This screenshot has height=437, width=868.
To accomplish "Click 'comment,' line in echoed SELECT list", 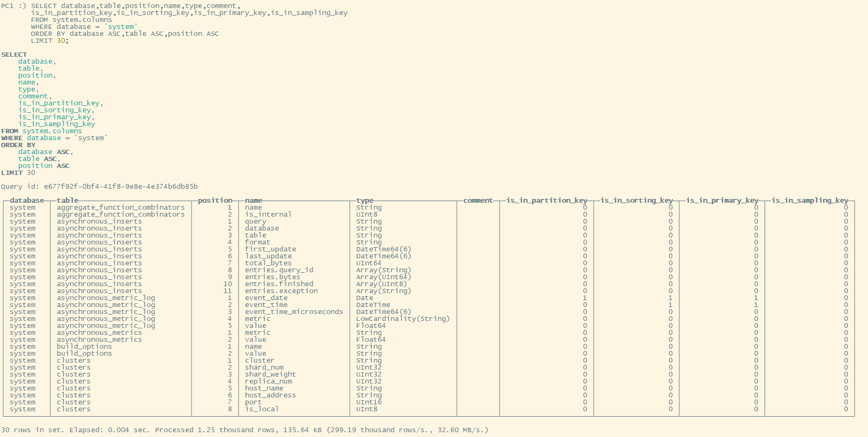I will coord(35,96).
